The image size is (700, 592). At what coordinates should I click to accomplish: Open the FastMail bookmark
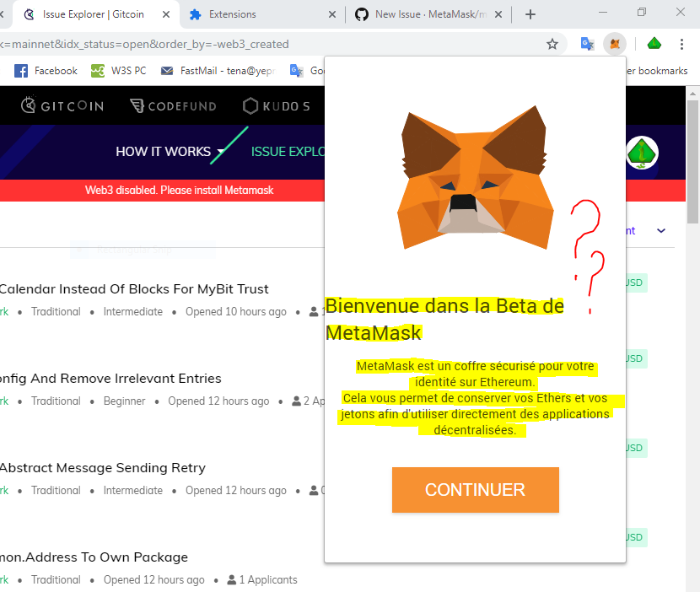pyautogui.click(x=218, y=71)
